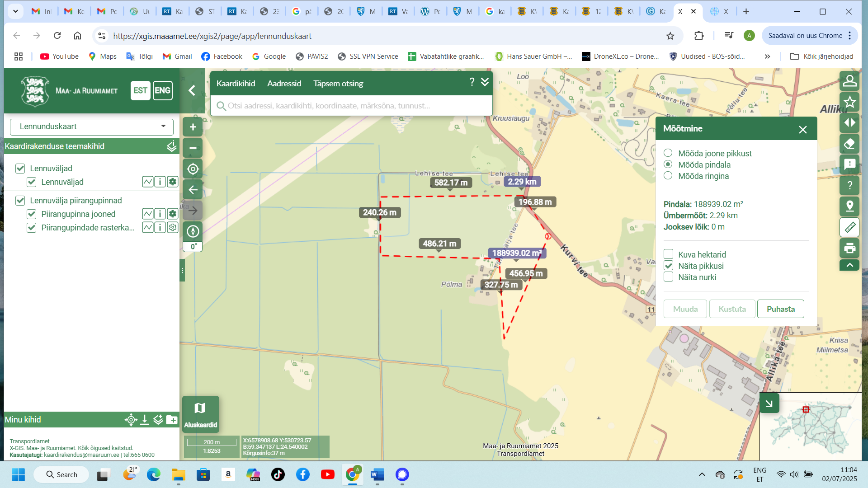Uncheck the Näita pikkusi checkbox

668,265
